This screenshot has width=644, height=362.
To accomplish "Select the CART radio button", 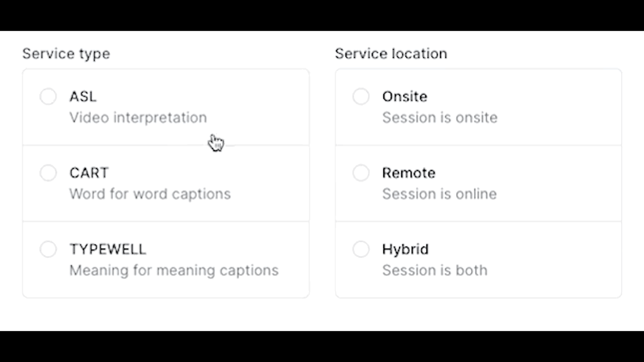I will point(48,173).
